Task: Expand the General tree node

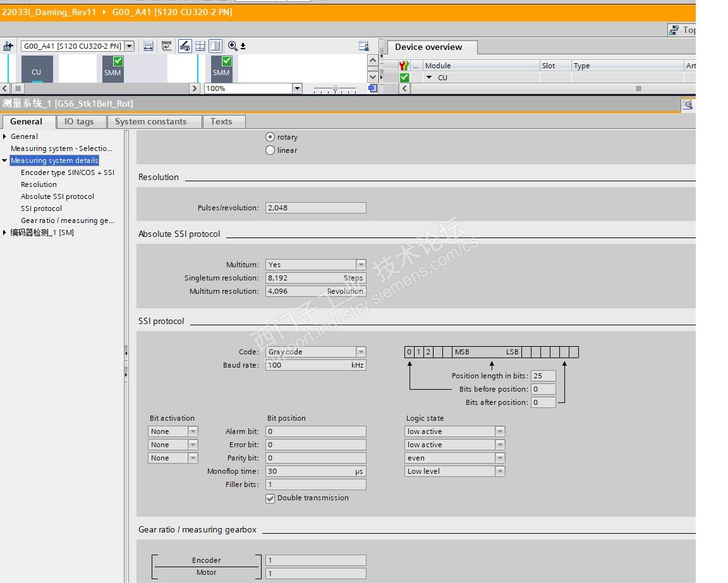Action: 5,136
